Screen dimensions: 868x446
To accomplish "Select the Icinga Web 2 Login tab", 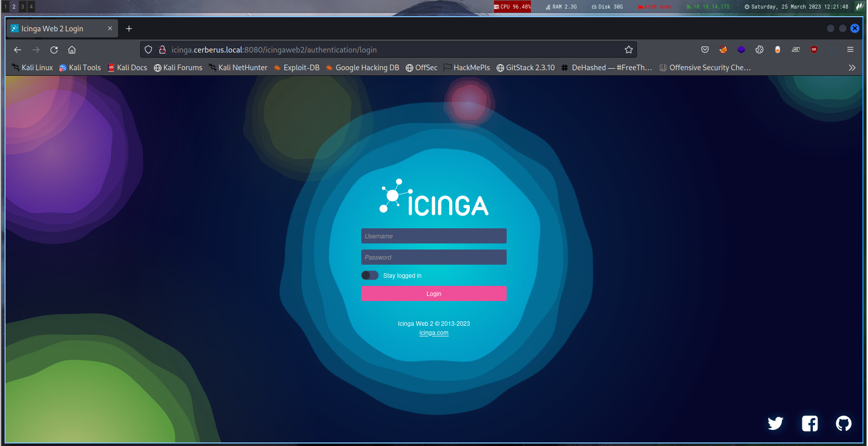I will pos(62,29).
